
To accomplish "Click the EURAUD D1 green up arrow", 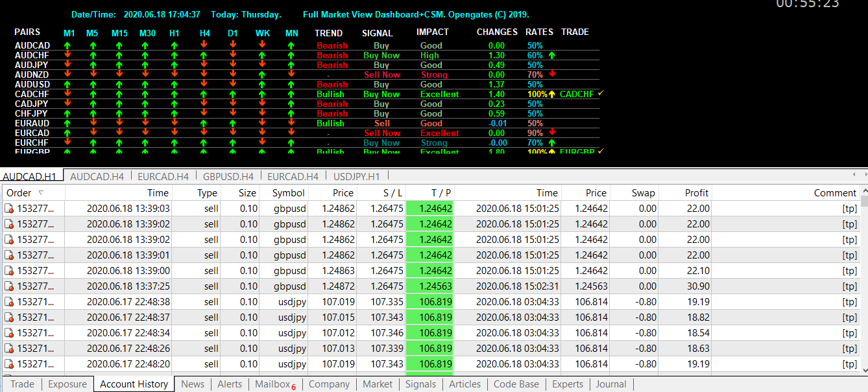I will pos(233,123).
